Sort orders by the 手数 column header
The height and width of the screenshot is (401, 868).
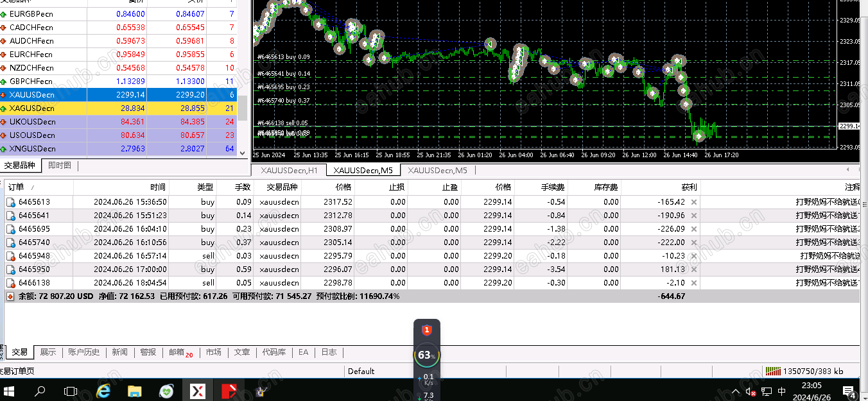click(x=236, y=187)
